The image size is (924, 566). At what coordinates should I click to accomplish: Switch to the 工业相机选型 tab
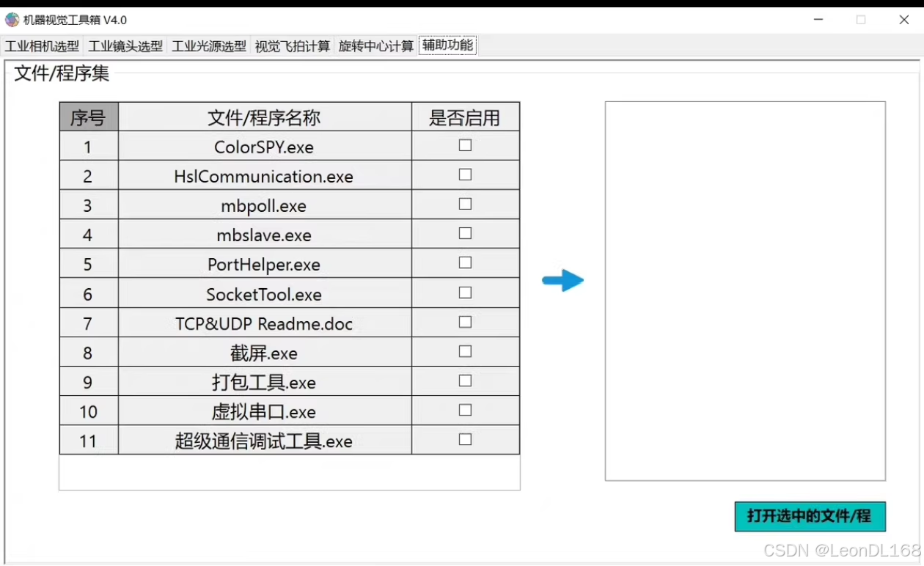point(40,45)
